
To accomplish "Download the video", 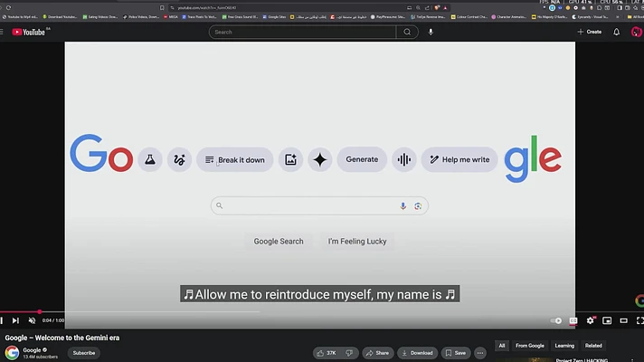I will 417,353.
